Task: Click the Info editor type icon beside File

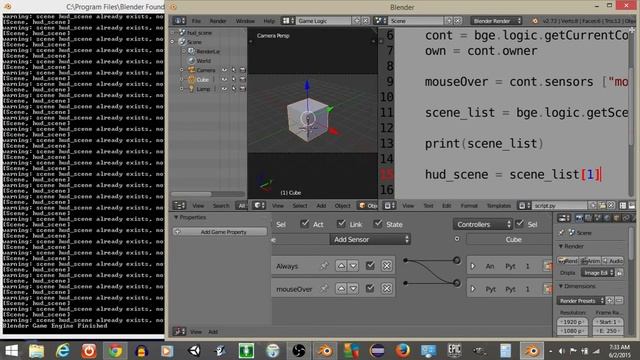Action: click(179, 21)
